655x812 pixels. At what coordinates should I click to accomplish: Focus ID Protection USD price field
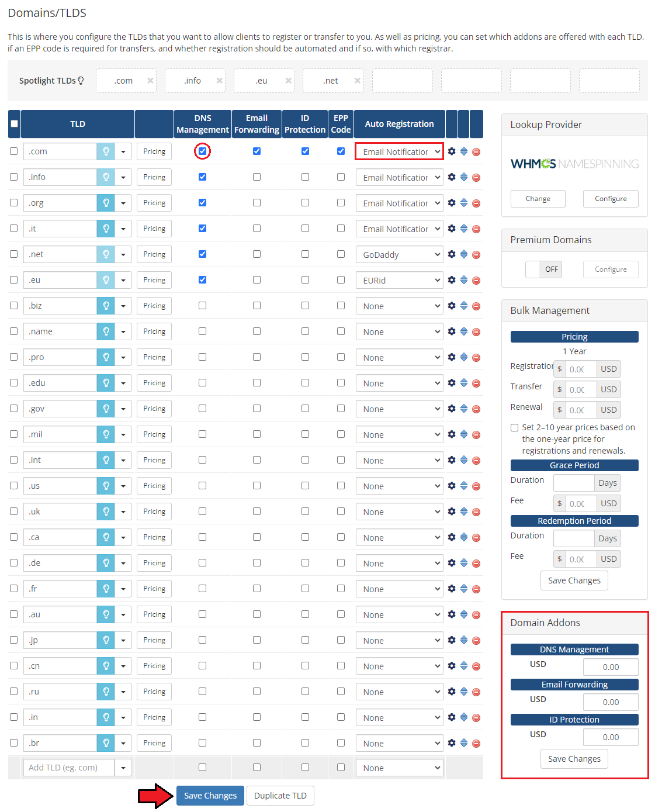click(x=611, y=737)
